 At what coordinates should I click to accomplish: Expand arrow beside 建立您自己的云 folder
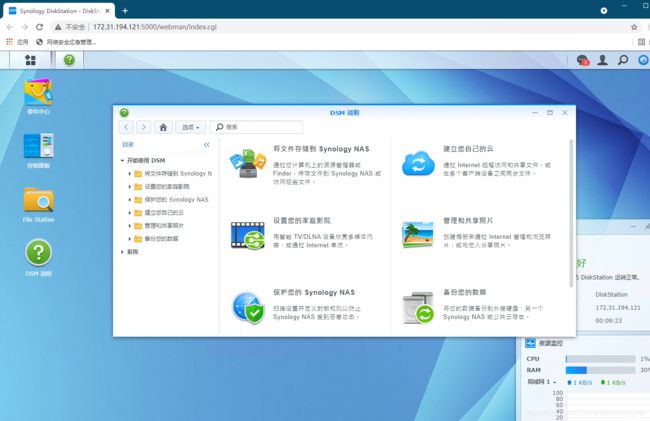(x=130, y=213)
